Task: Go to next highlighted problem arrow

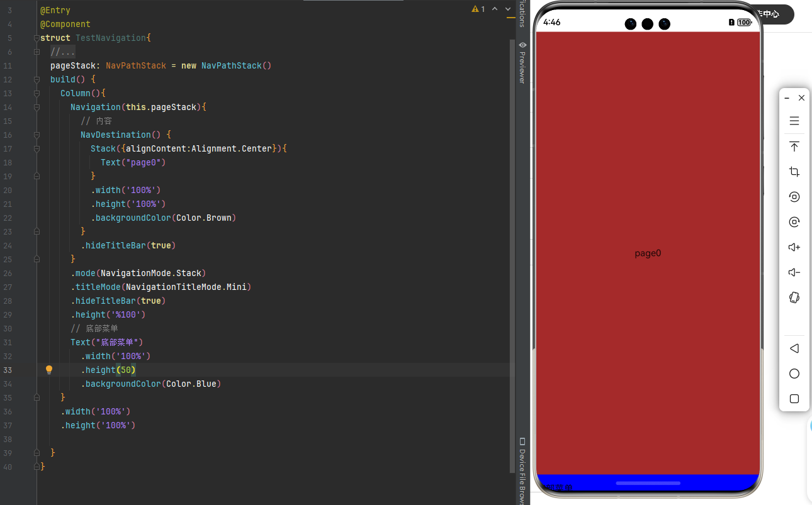Action: (x=508, y=9)
